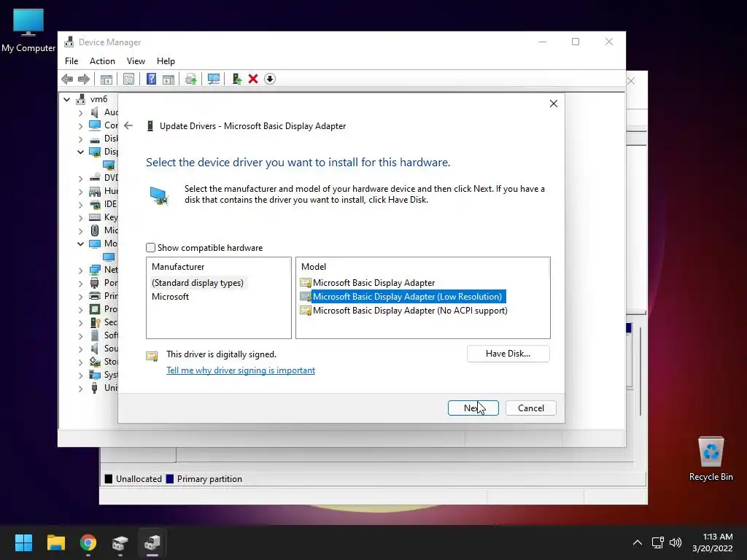This screenshot has height=560, width=747.
Task: Go back using the Update Drivers dialog arrow
Action: (128, 125)
